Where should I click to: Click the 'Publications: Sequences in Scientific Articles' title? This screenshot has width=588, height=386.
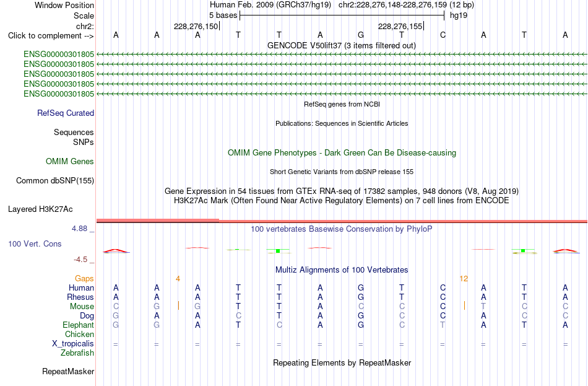coord(342,123)
